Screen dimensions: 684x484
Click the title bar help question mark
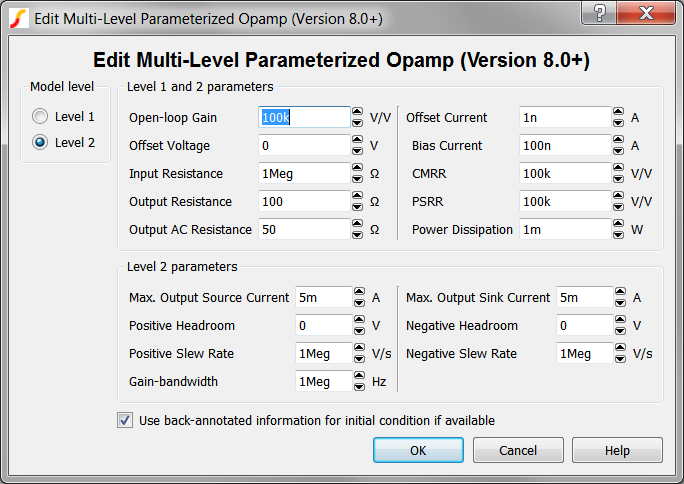click(598, 15)
